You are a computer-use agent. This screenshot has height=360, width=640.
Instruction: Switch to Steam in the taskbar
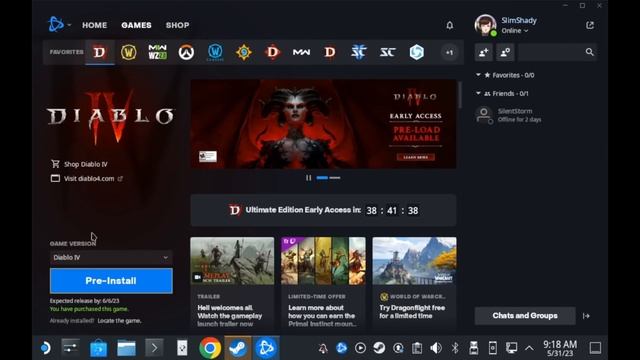click(x=238, y=348)
